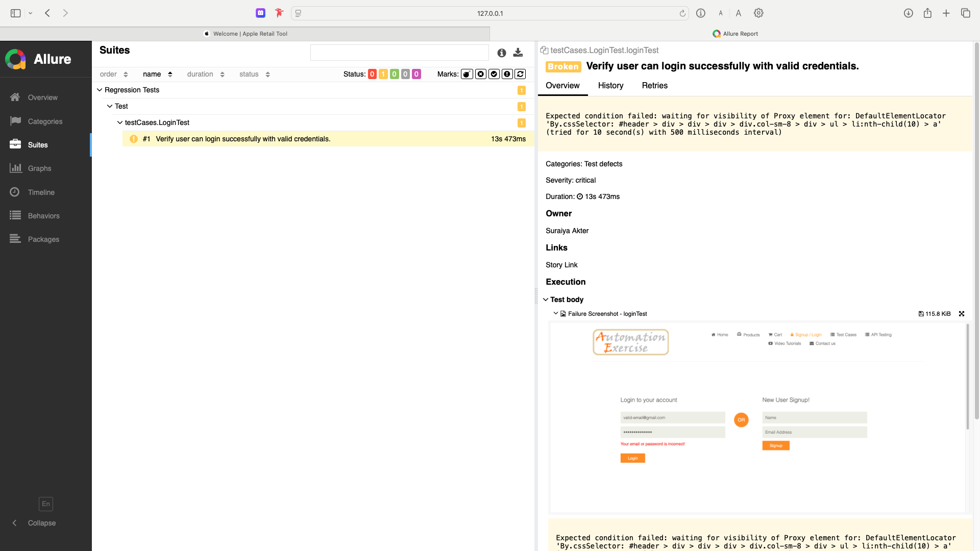Screen dimensions: 980x551
Task: Switch to the Retries tab
Action: pos(654,85)
